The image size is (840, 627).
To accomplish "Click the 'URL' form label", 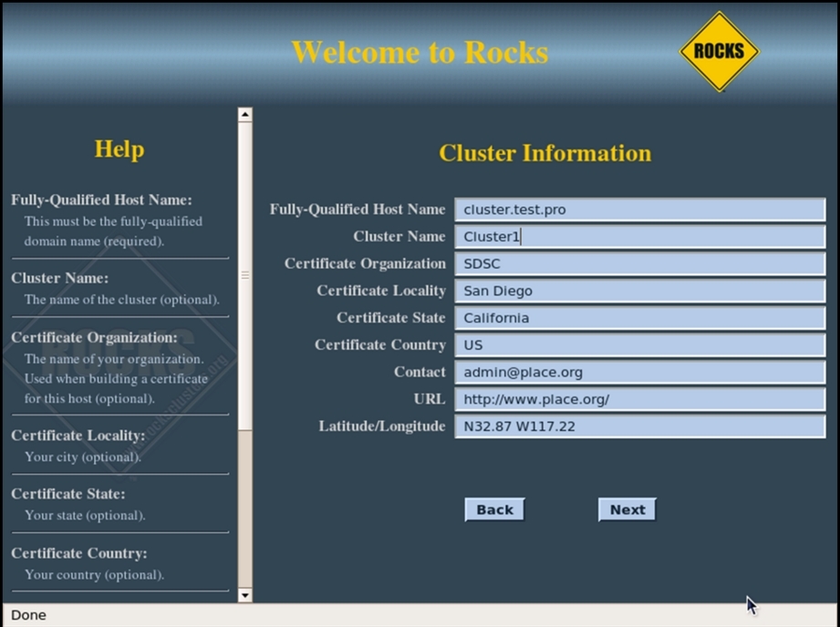I will [429, 399].
